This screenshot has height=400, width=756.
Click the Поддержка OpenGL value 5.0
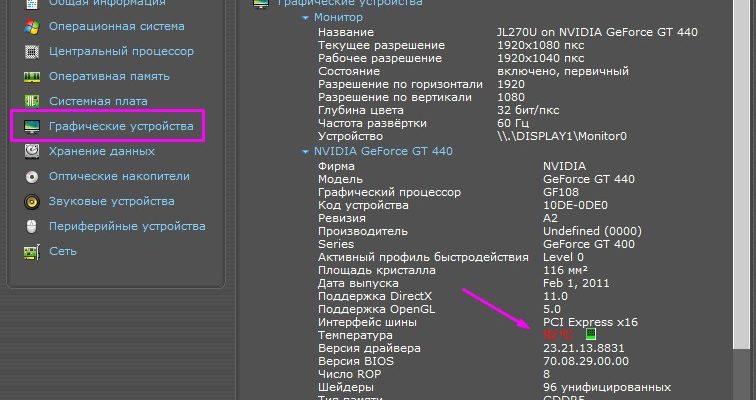552,309
